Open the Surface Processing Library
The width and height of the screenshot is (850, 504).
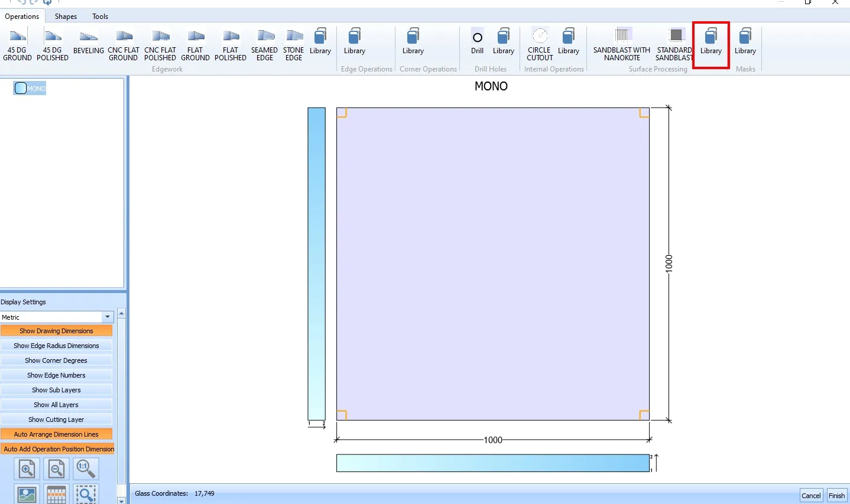click(711, 41)
